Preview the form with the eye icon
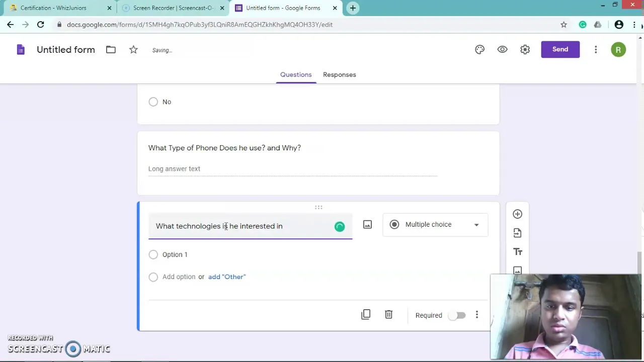 tap(502, 49)
